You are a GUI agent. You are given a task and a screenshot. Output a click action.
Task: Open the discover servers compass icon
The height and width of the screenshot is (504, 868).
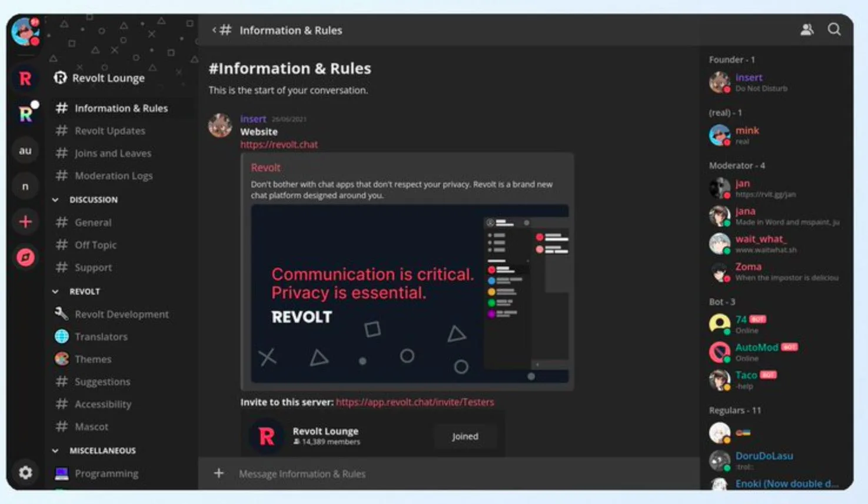(x=25, y=257)
